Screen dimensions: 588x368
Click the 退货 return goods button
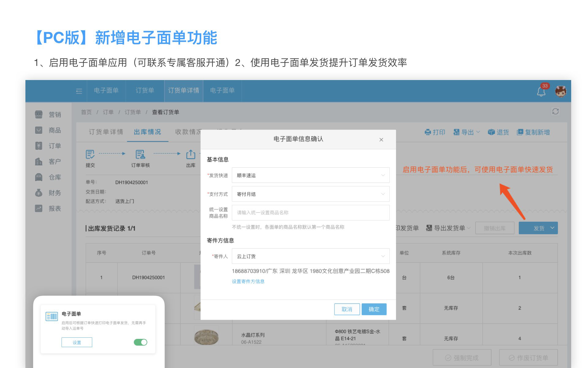click(498, 132)
